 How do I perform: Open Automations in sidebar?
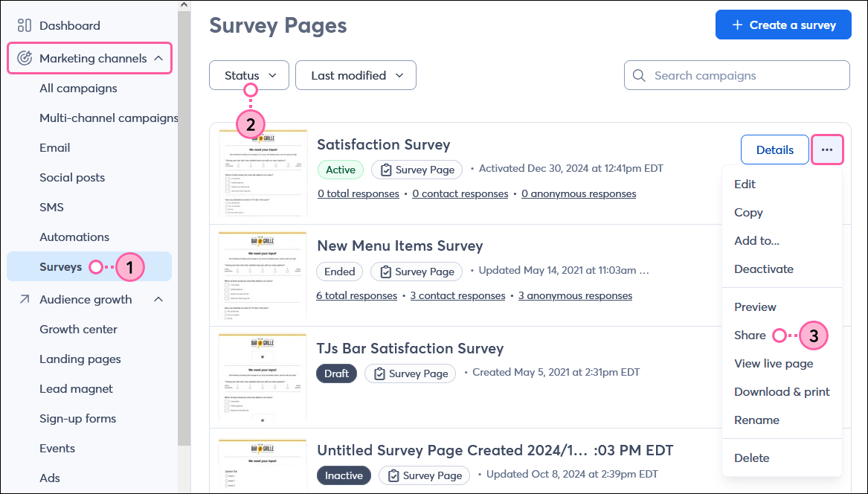point(74,237)
